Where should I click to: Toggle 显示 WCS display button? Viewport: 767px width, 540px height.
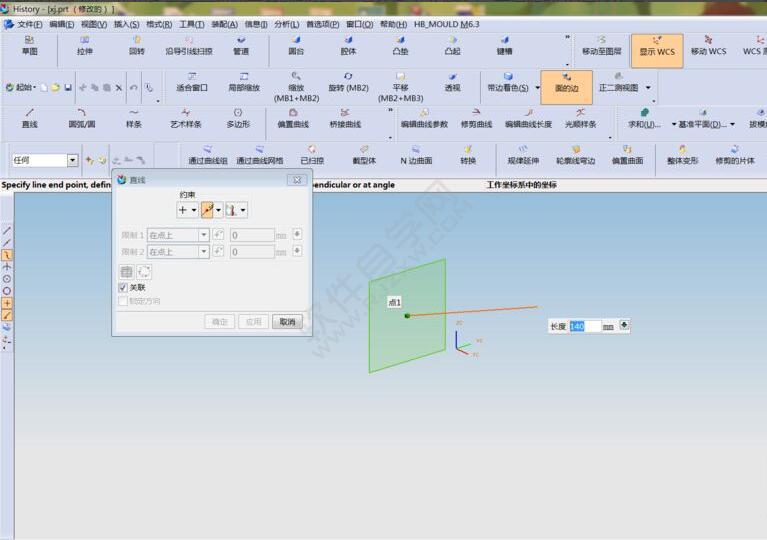click(x=657, y=51)
